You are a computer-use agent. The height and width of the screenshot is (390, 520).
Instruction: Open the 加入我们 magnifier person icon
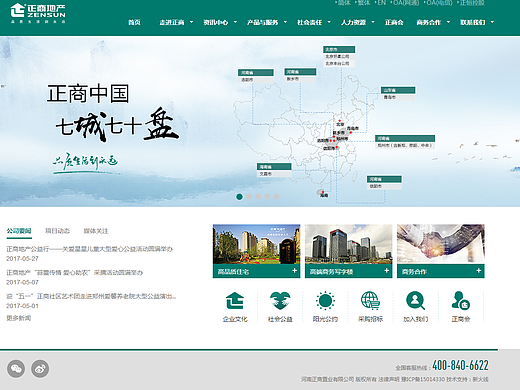click(x=415, y=301)
